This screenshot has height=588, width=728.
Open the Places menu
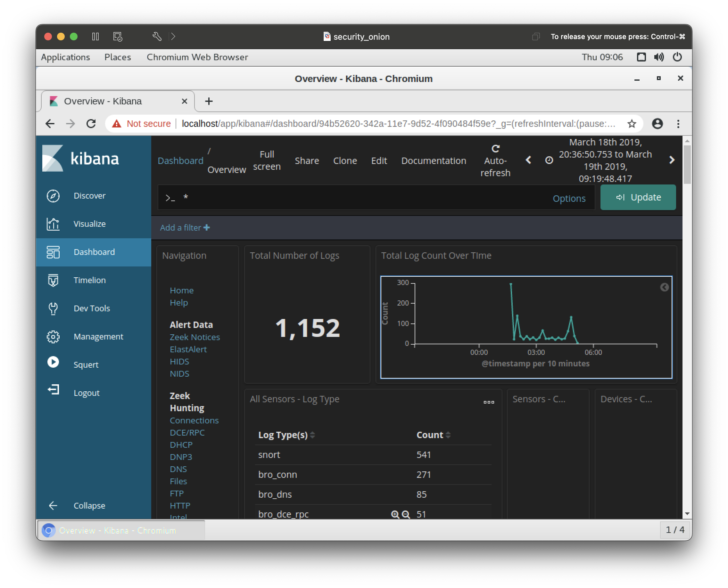click(118, 57)
